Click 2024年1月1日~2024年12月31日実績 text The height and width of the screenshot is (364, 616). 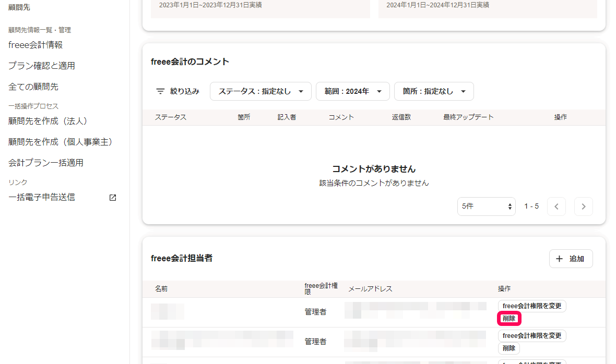[437, 5]
